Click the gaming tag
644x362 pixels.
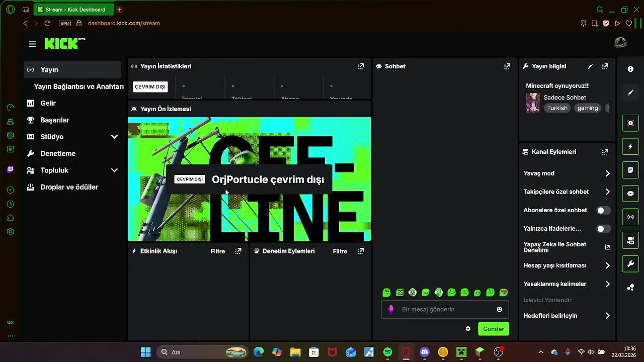[x=588, y=108]
